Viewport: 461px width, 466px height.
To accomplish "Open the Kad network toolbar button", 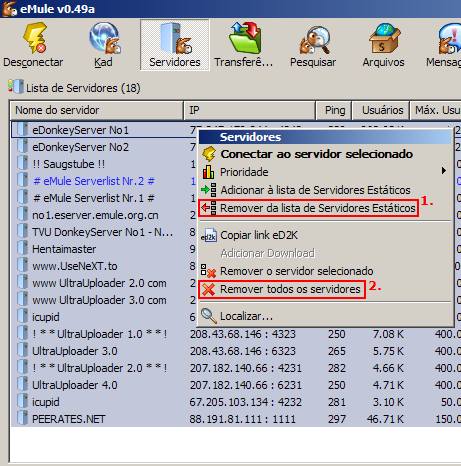I will (103, 45).
